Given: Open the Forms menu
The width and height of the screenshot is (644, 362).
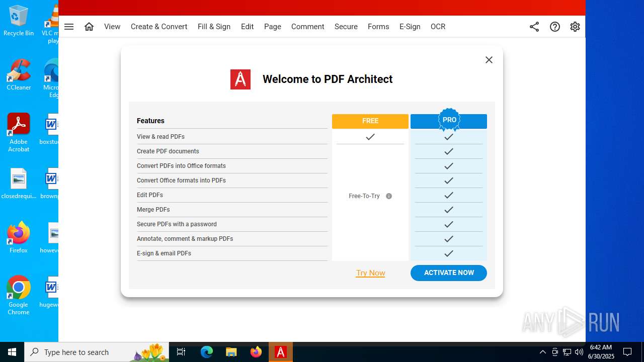Looking at the screenshot, I should (378, 27).
